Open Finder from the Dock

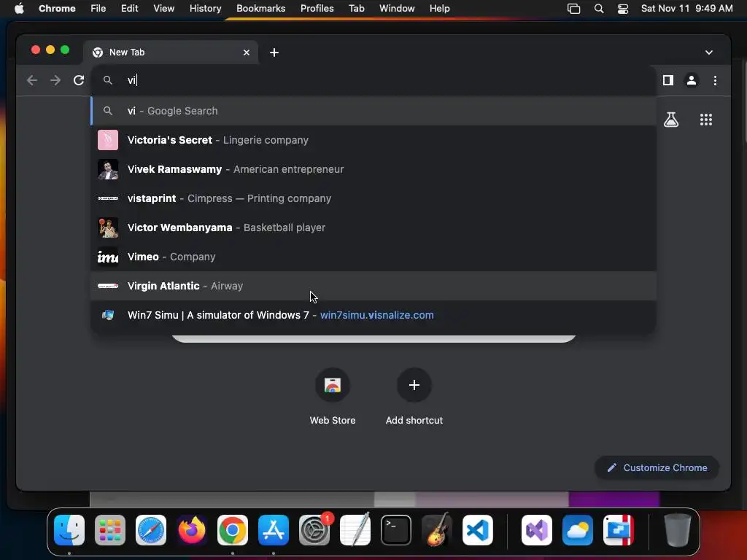point(69,530)
